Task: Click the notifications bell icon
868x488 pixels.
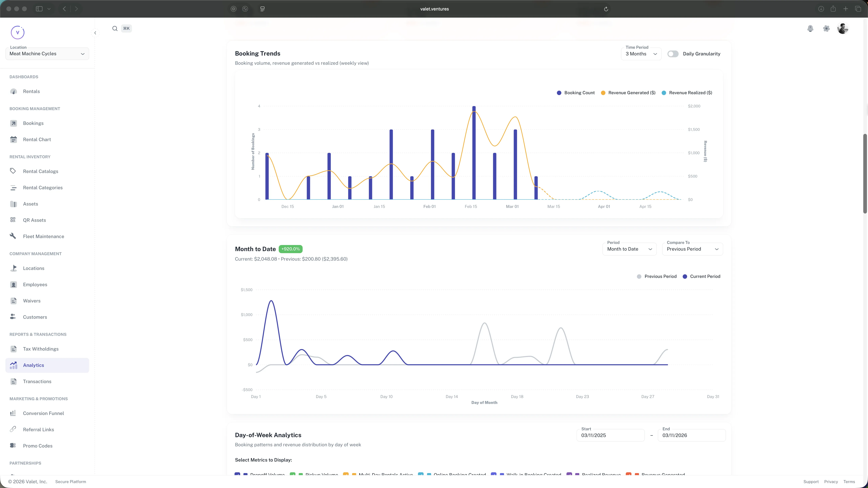Action: [x=810, y=28]
